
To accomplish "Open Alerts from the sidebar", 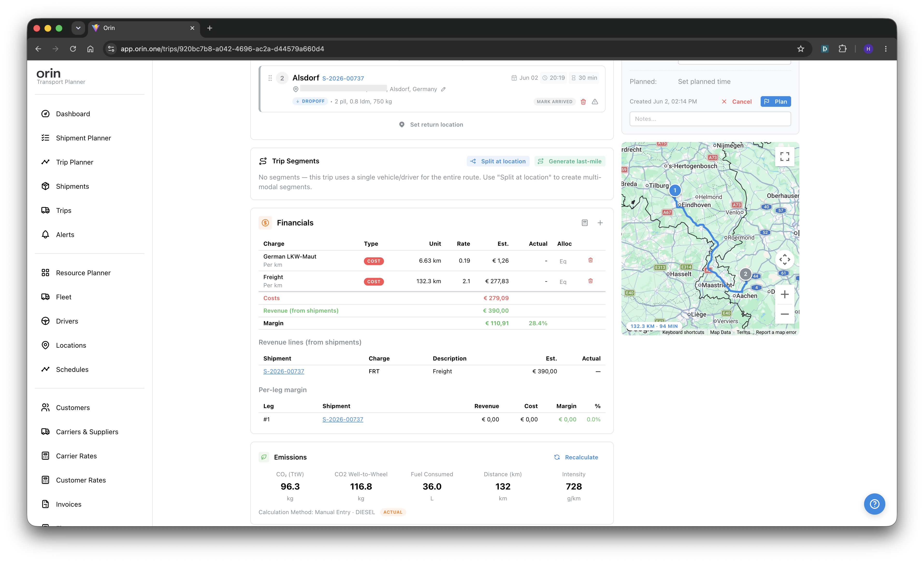I will [65, 235].
